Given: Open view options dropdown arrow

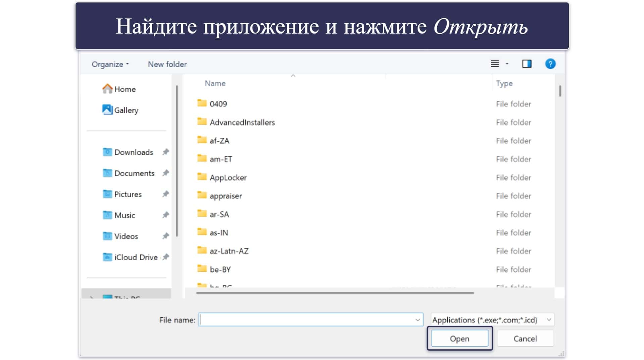Looking at the screenshot, I should [x=507, y=64].
